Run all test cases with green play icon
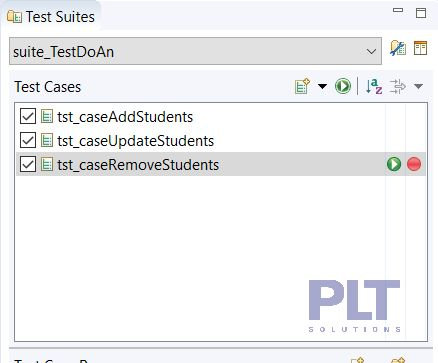The height and width of the screenshot is (363, 438). [x=343, y=86]
